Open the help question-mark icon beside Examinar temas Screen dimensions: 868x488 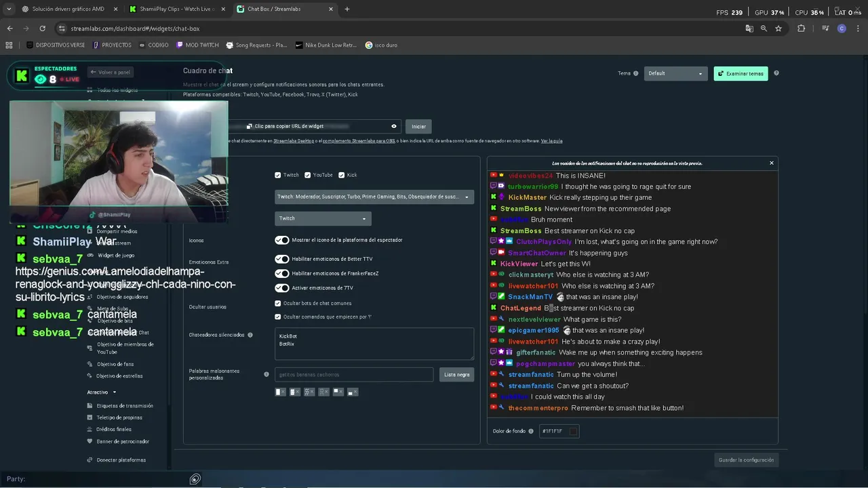776,73
